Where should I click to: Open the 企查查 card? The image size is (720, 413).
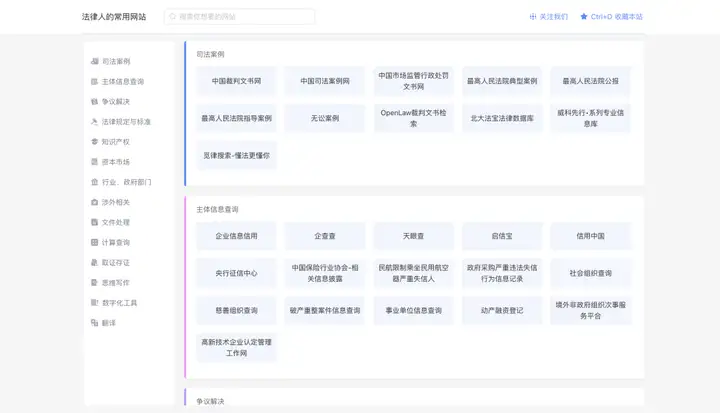click(325, 236)
